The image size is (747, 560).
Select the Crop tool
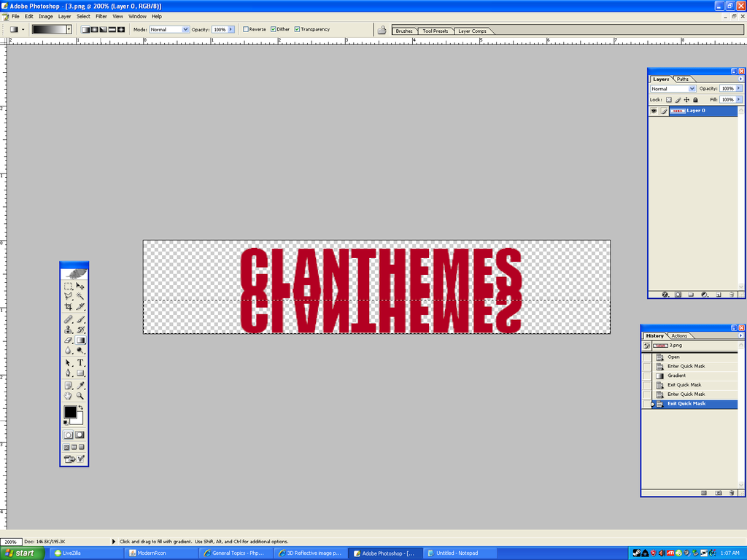[68, 307]
